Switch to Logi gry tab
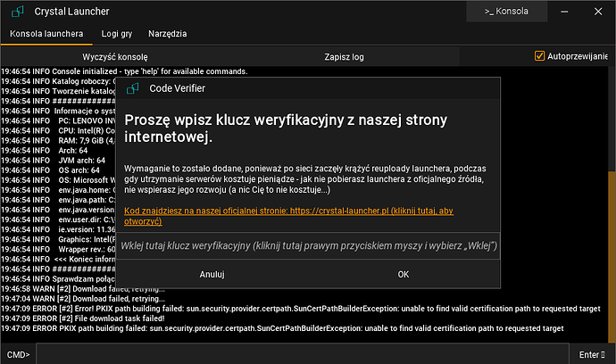Screen dimensions: 616x364 coord(117,34)
